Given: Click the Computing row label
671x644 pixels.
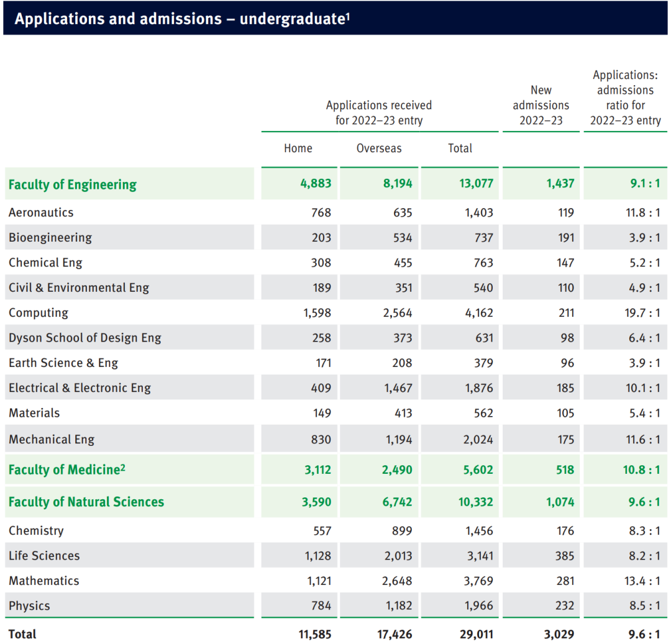Looking at the screenshot, I should (x=39, y=313).
